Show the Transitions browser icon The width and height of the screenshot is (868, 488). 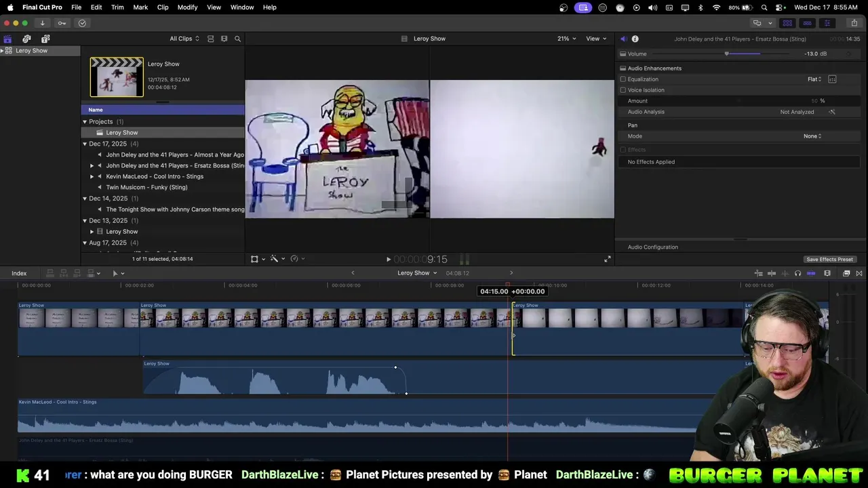859,273
